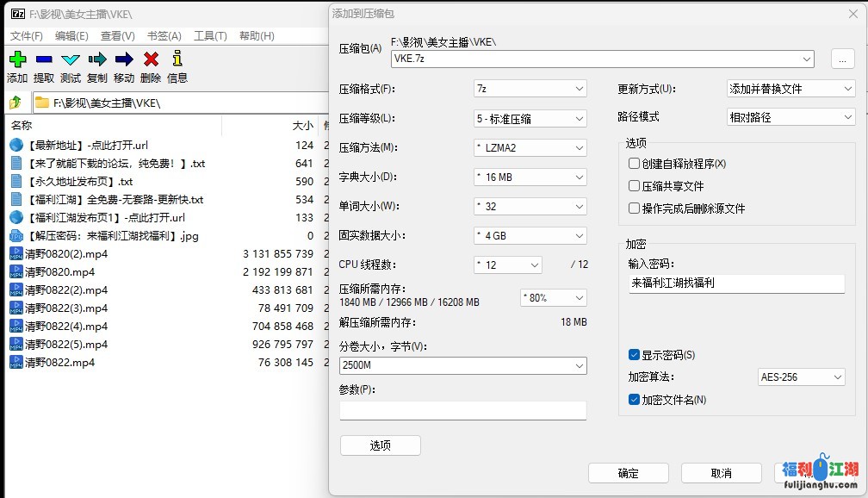Uncheck the 显示密码 checkbox

635,355
